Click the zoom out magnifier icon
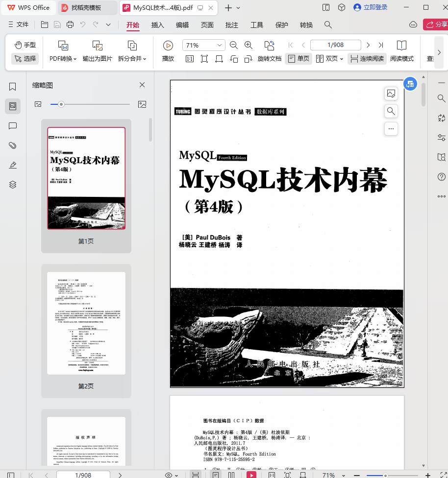The height and width of the screenshot is (478, 448). tap(234, 45)
